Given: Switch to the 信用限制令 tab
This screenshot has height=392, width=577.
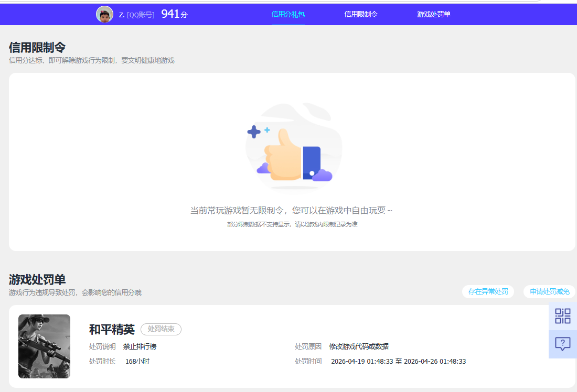Looking at the screenshot, I should tap(361, 14).
